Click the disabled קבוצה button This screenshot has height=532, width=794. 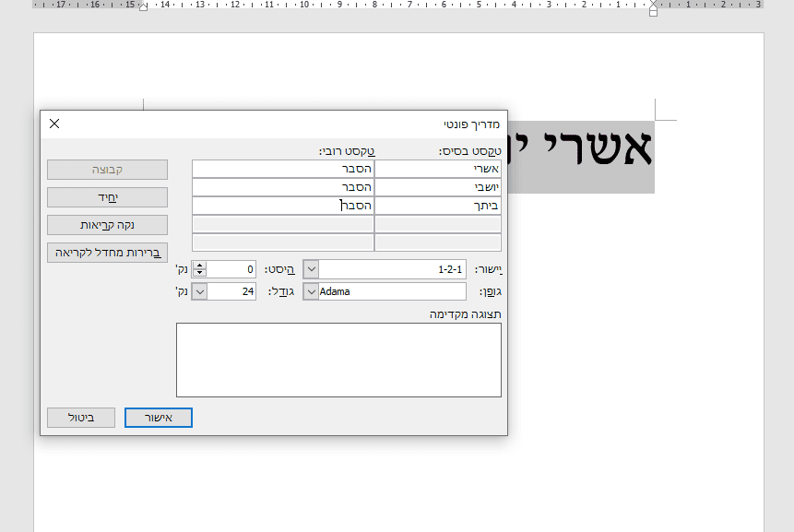click(107, 170)
